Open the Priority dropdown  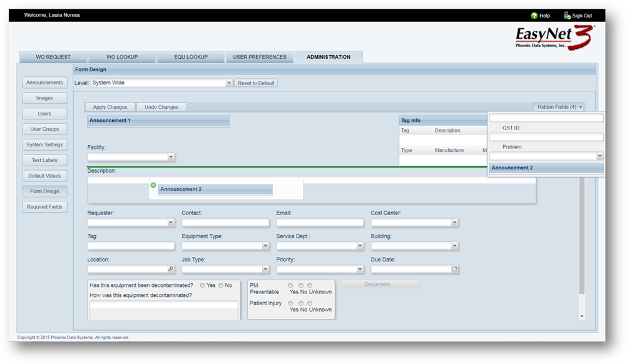pos(360,269)
